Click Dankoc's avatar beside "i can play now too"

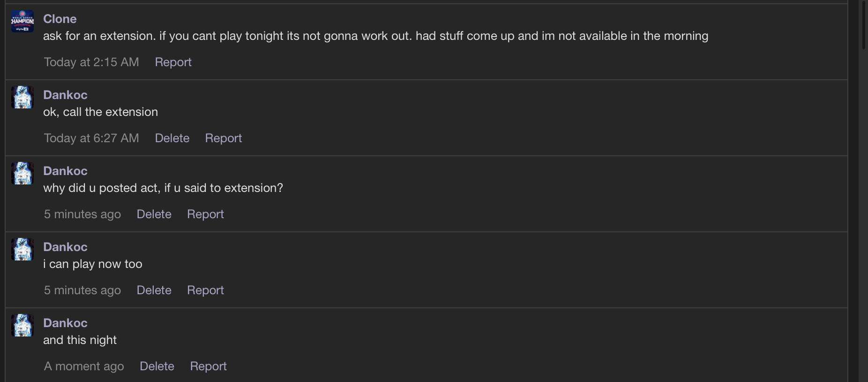point(22,249)
